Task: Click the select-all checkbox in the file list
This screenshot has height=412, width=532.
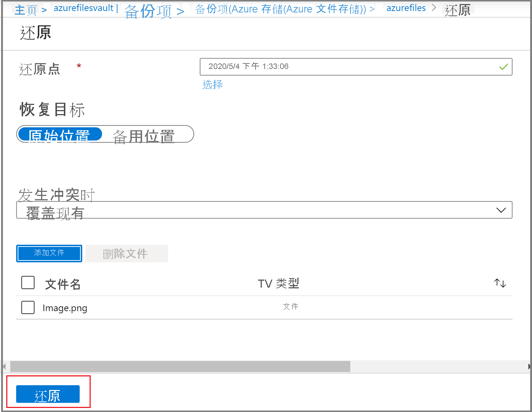Action: (28, 282)
